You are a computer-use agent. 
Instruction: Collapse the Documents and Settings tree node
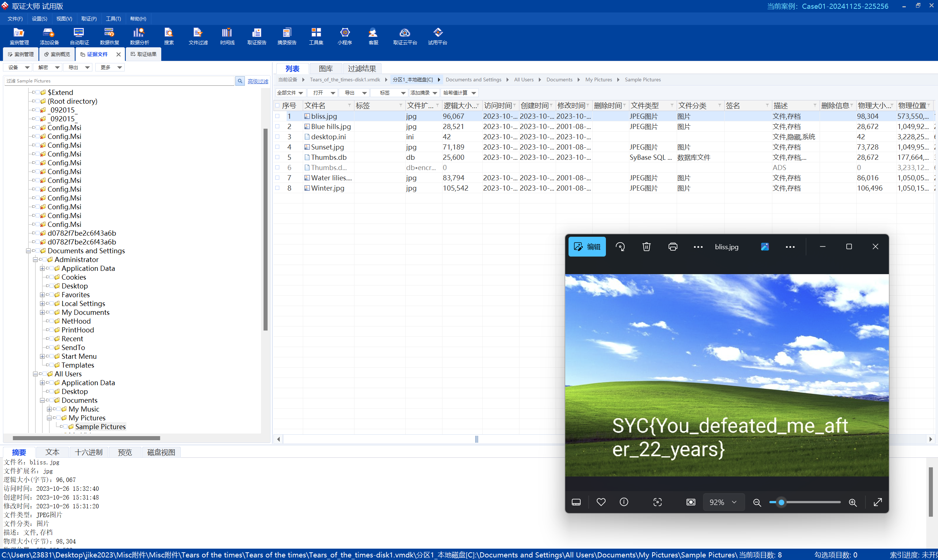[28, 251]
